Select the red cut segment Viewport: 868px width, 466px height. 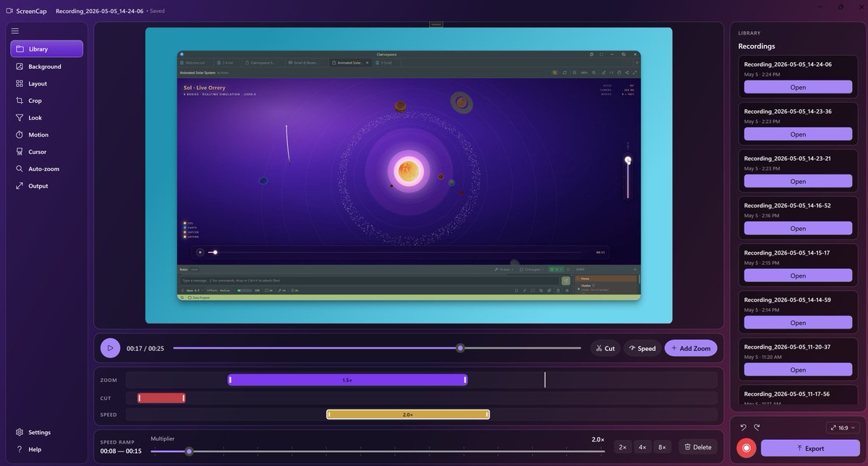[x=161, y=398]
